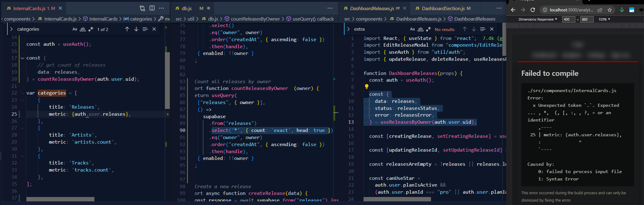Click the extra search input field
Viewport: 644px width, 205px height.
pyautogui.click(x=380, y=29)
